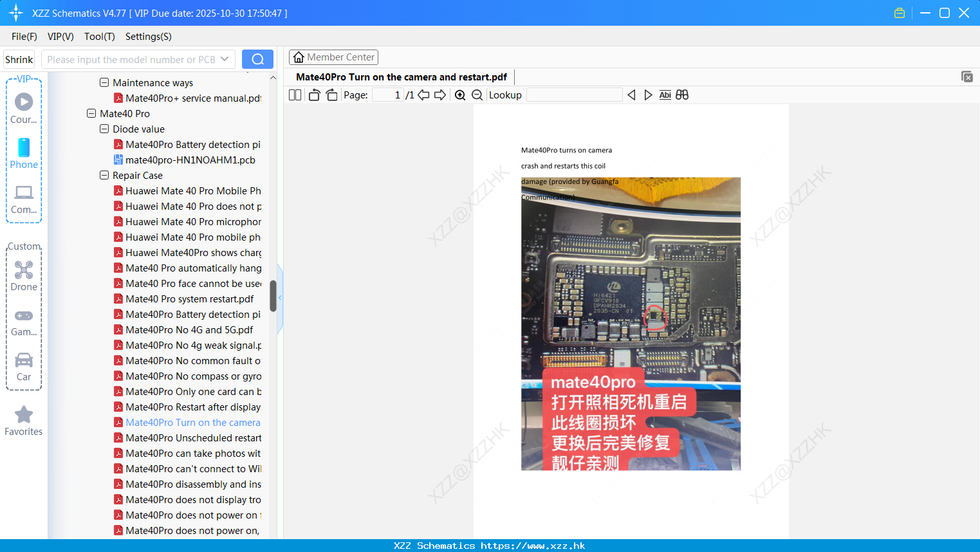Click the Shrink button
Viewport: 980px width, 552px height.
click(19, 59)
